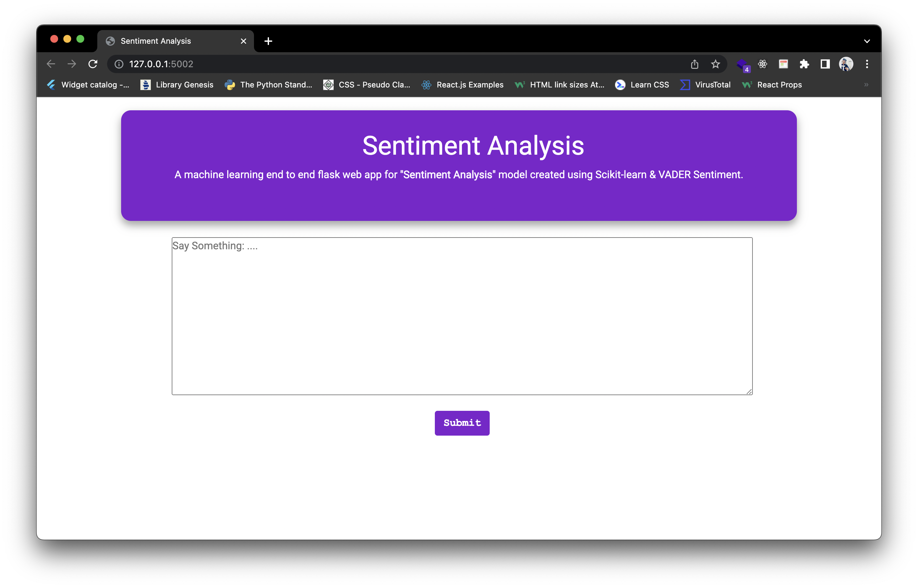Image resolution: width=918 pixels, height=588 pixels.
Task: Click the site information icon
Action: (x=119, y=64)
